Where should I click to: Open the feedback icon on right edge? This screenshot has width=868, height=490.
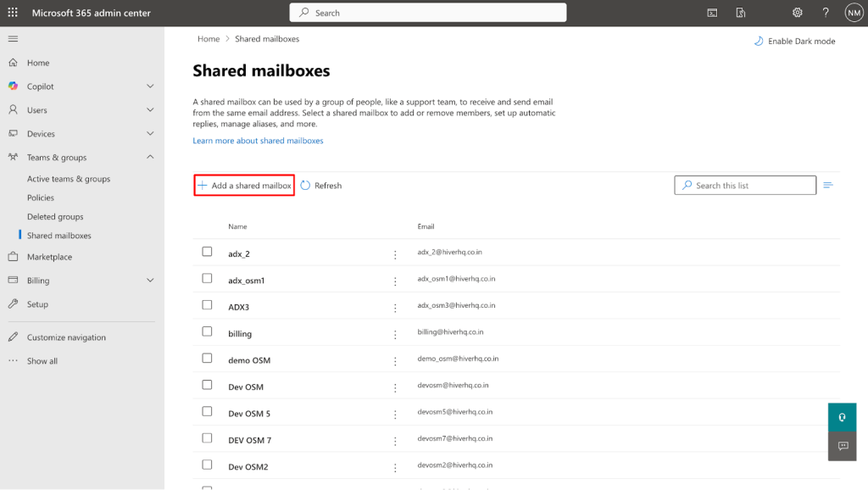[842, 446]
